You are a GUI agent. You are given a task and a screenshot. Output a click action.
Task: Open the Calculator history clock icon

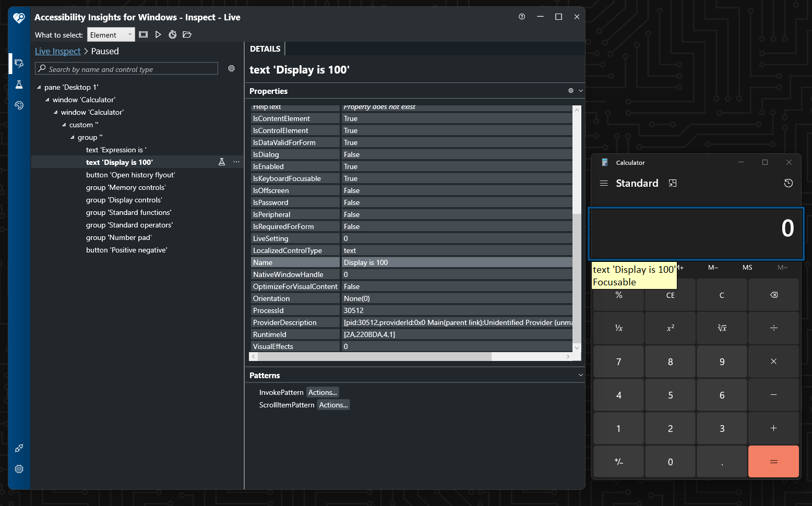click(x=788, y=183)
